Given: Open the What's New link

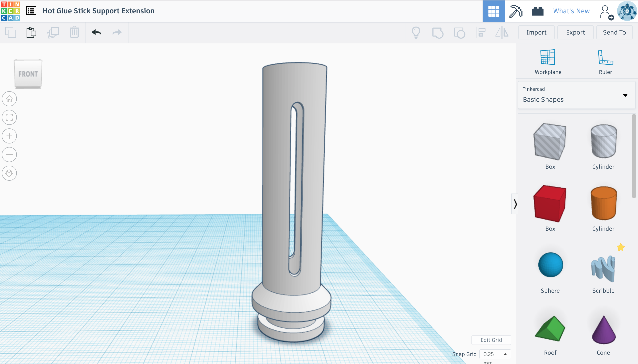Looking at the screenshot, I should point(571,11).
